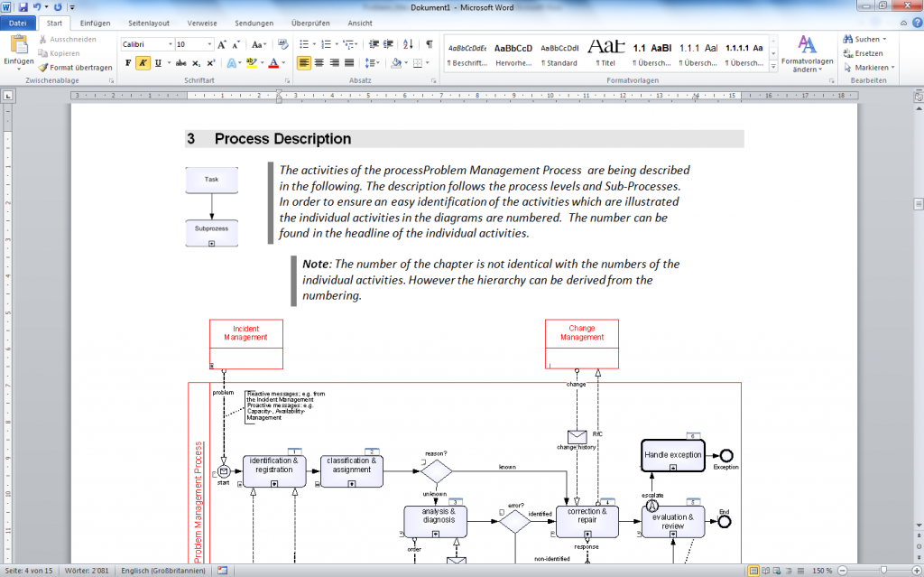Click the Redo icon in quick access toolbar

[58, 7]
